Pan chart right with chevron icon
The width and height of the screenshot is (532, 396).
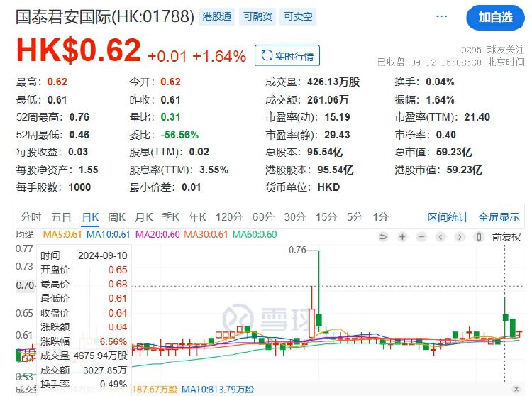coord(460,236)
